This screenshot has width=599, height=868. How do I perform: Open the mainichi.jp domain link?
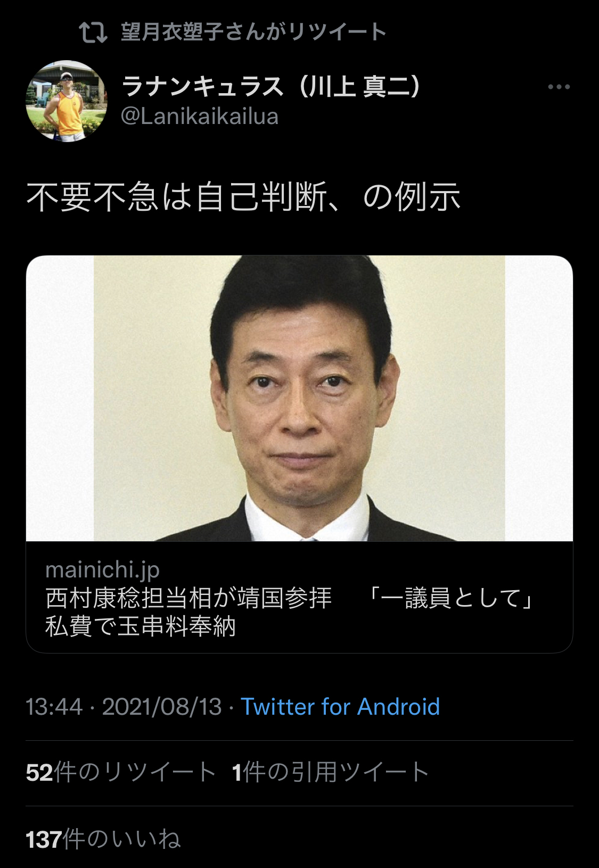pos(103,570)
